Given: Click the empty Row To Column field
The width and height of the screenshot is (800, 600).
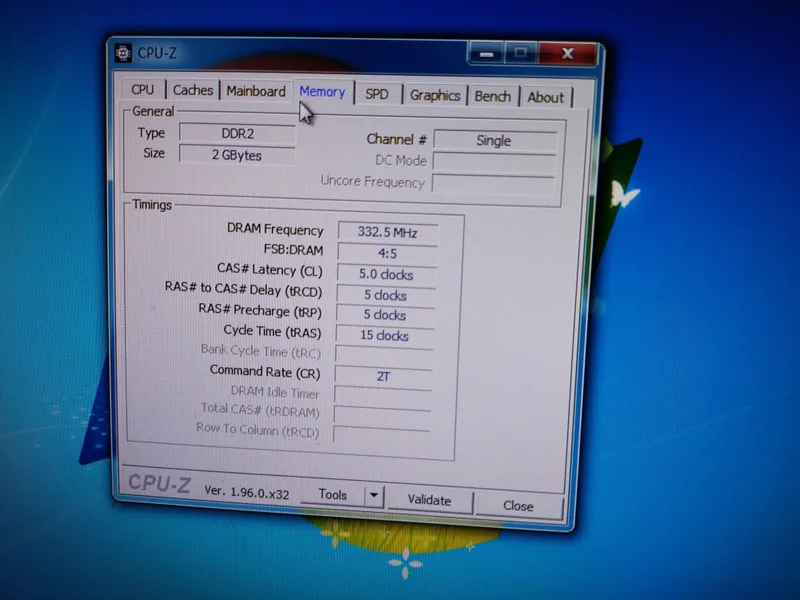Looking at the screenshot, I should 381,435.
